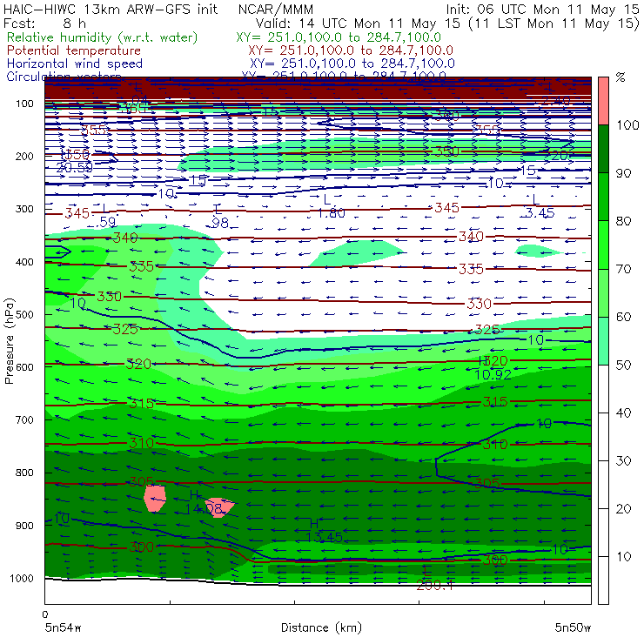The image size is (644, 644).
Task: Click the 50–60% mint colorbar segment
Action: tap(603, 341)
